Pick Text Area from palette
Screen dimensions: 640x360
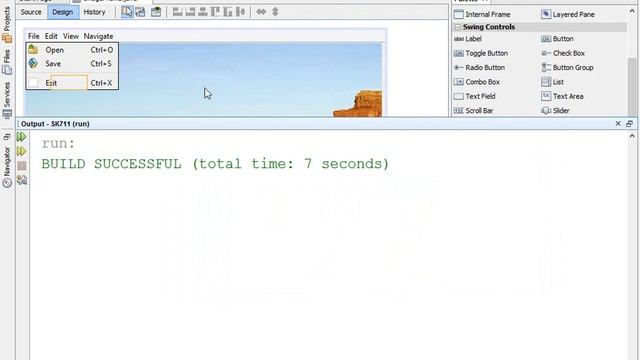click(x=562, y=96)
